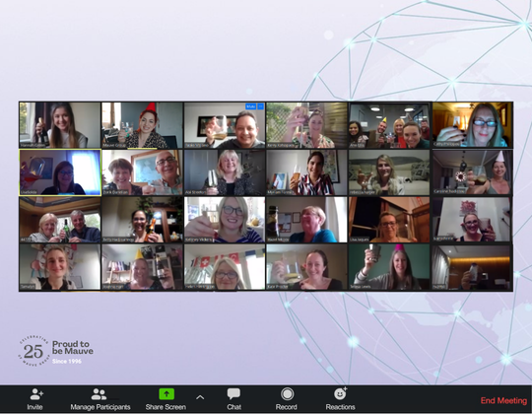Open the Reactions smiley menu
This screenshot has height=414, width=532.
pos(340,399)
